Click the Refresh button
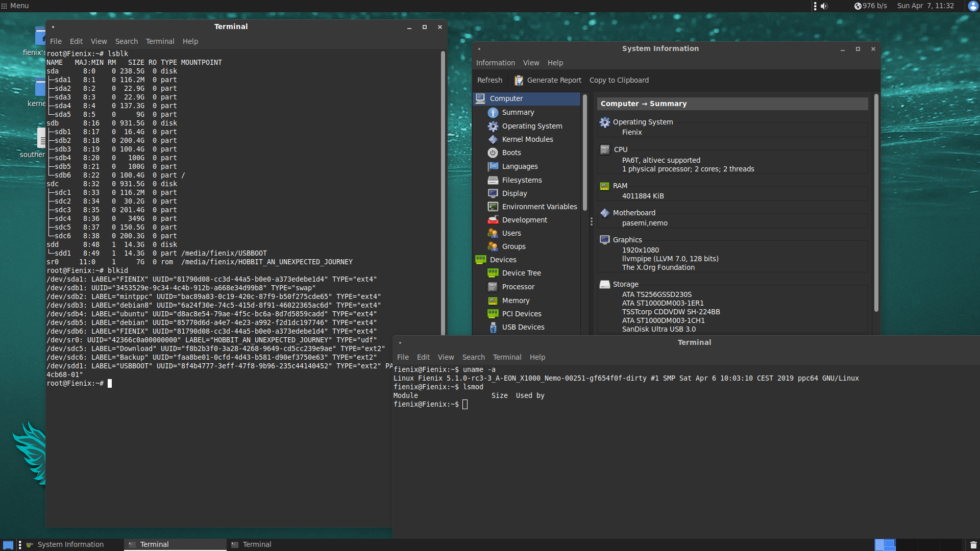This screenshot has width=980, height=551. (x=489, y=80)
